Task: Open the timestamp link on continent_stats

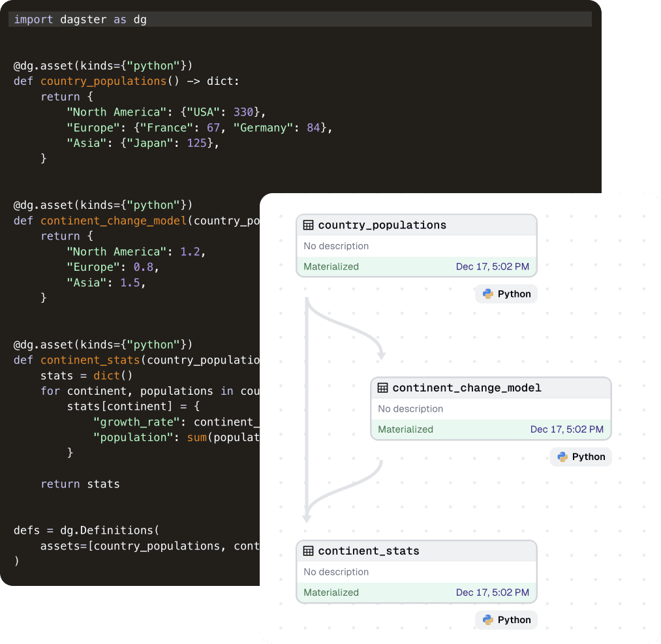Action: pos(492,593)
